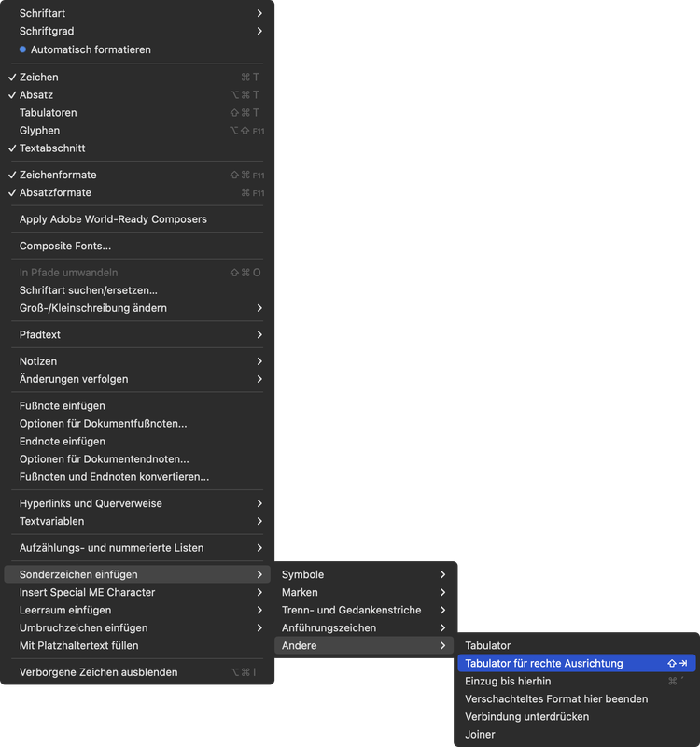Insert Einzug bis hierhin
This screenshot has width=700, height=747.
point(577,682)
